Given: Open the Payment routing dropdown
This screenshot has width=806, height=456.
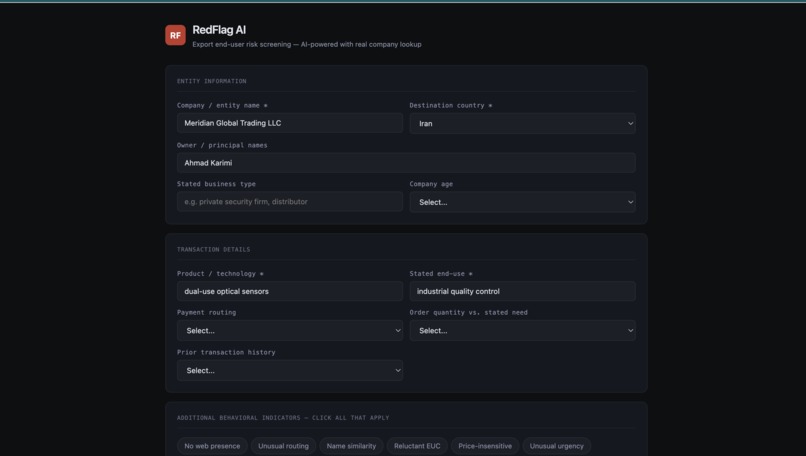Looking at the screenshot, I should tap(290, 331).
